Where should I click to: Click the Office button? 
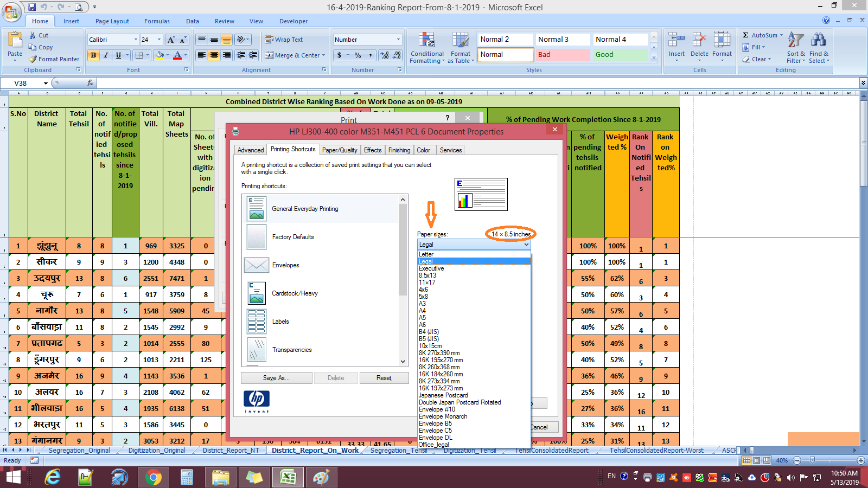11,12
